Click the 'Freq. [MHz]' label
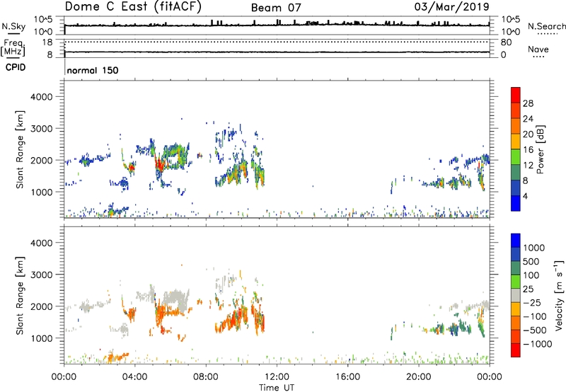This screenshot has height=392, width=566. [x=13, y=47]
